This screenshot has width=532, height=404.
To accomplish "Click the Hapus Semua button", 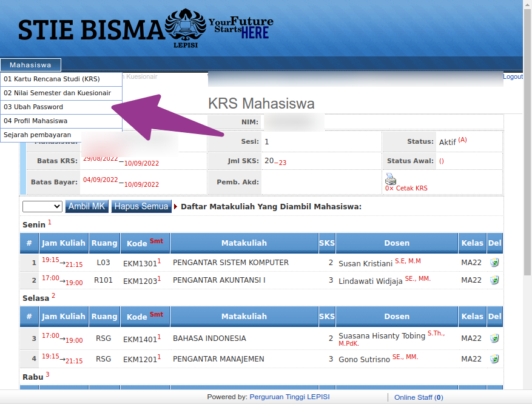I will 141,206.
